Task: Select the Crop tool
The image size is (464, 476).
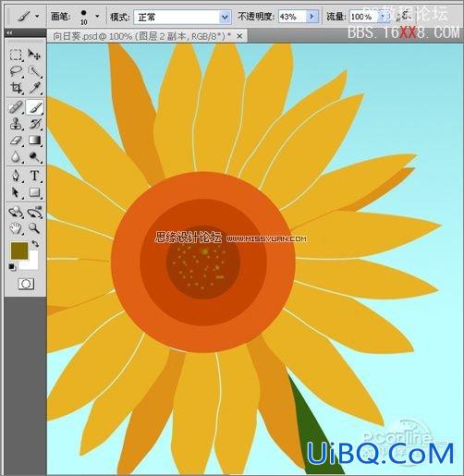Action: (x=16, y=88)
